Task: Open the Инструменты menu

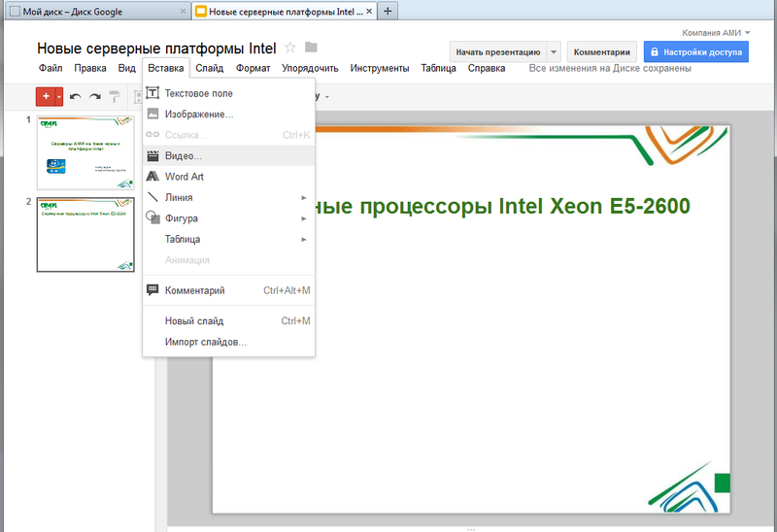Action: tap(380, 68)
